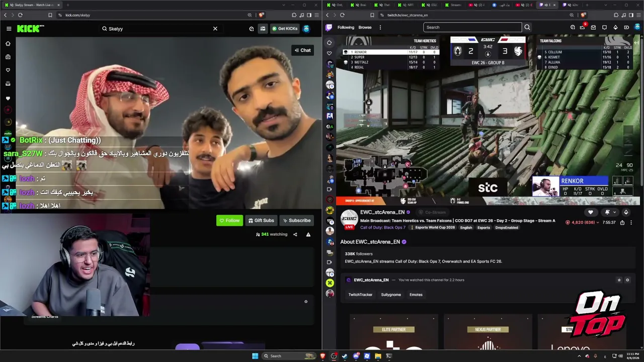
Task: Reload the twitch.tv page
Action: coord(342,15)
